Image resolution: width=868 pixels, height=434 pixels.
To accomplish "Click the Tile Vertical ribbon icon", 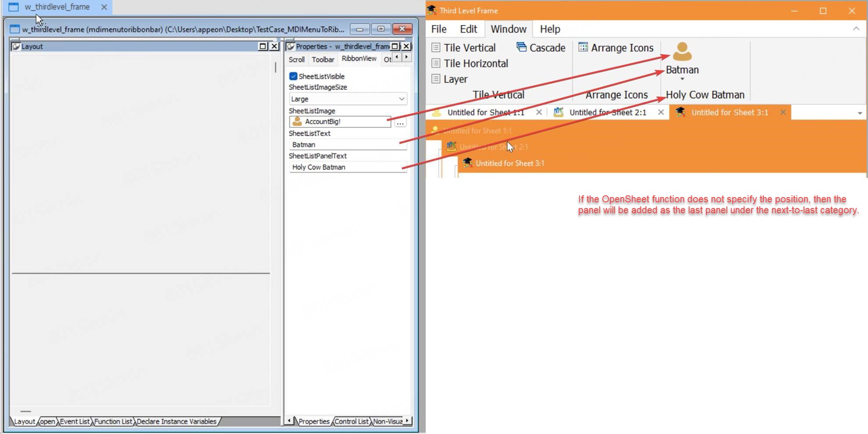I will click(436, 48).
